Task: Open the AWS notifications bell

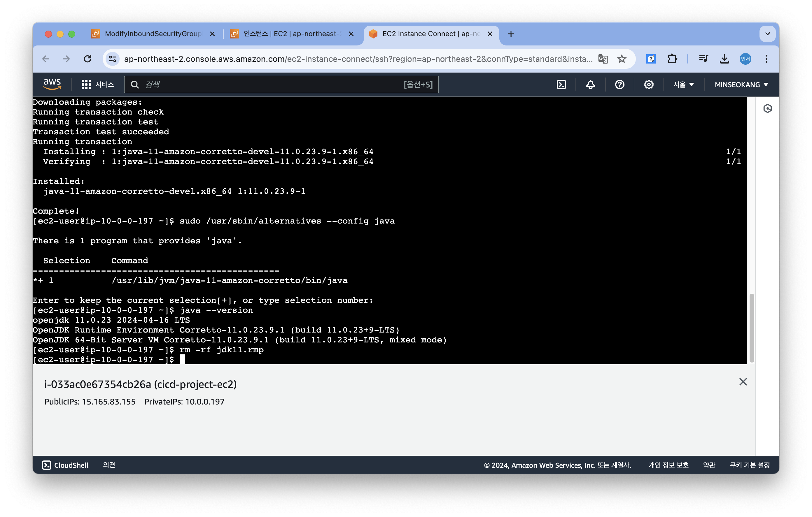Action: 590,85
